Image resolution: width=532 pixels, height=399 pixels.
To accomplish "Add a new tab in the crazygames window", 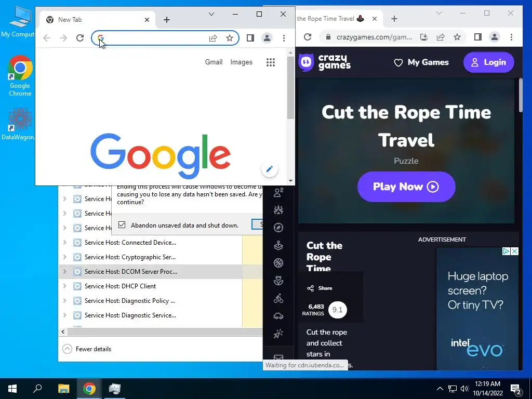I will tap(394, 19).
